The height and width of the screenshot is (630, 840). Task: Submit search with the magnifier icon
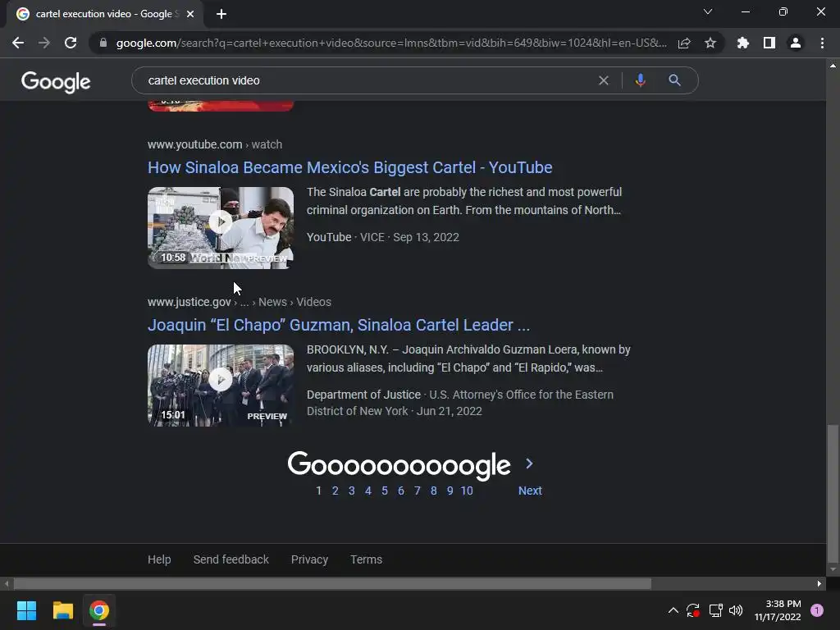675,80
